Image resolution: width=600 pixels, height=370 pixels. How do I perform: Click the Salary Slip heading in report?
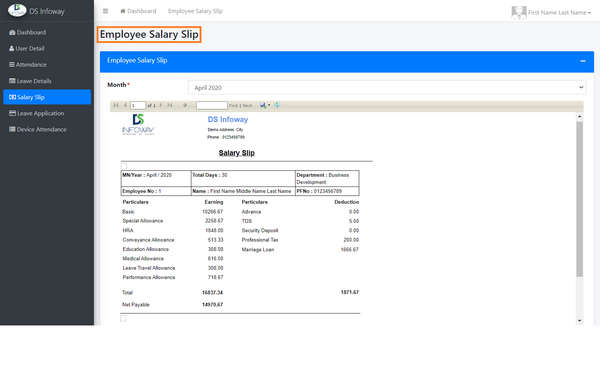click(x=236, y=153)
